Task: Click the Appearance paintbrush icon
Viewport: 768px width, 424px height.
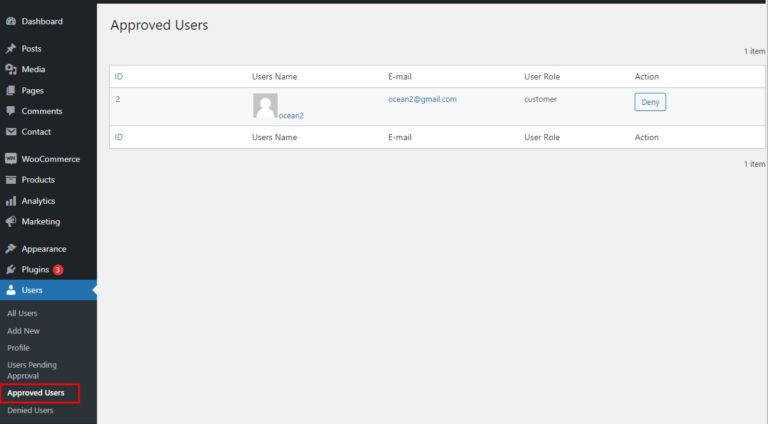Action: pyautogui.click(x=11, y=249)
